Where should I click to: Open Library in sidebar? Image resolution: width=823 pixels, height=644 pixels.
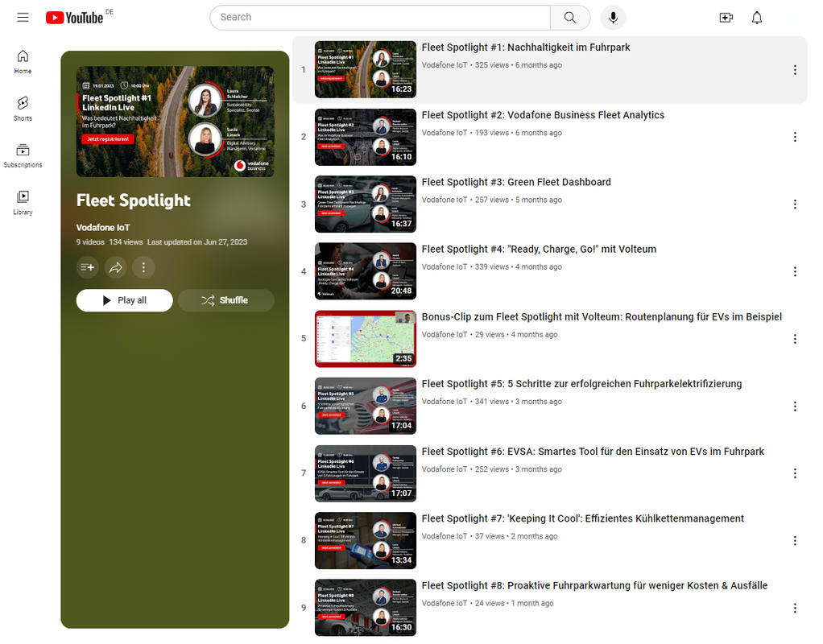coord(23,202)
